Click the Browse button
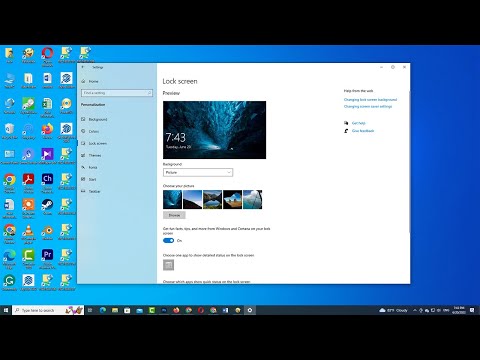This screenshot has height=360, width=480. point(174,215)
